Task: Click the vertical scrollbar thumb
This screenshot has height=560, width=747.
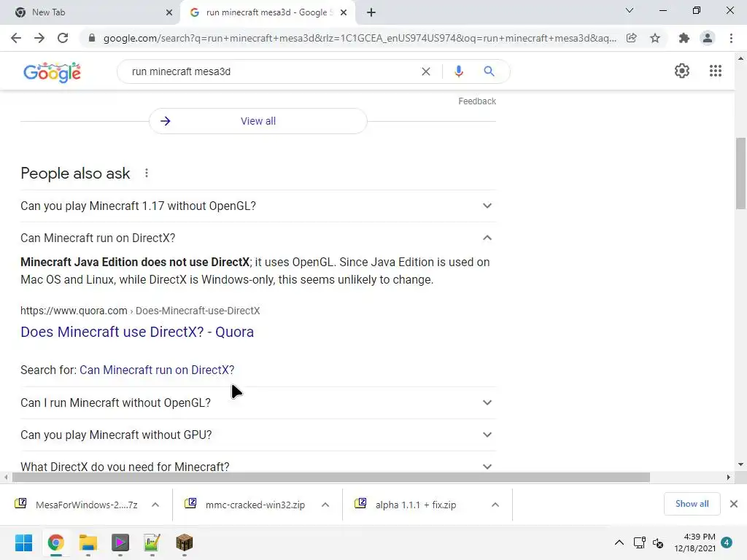Action: pos(740,174)
